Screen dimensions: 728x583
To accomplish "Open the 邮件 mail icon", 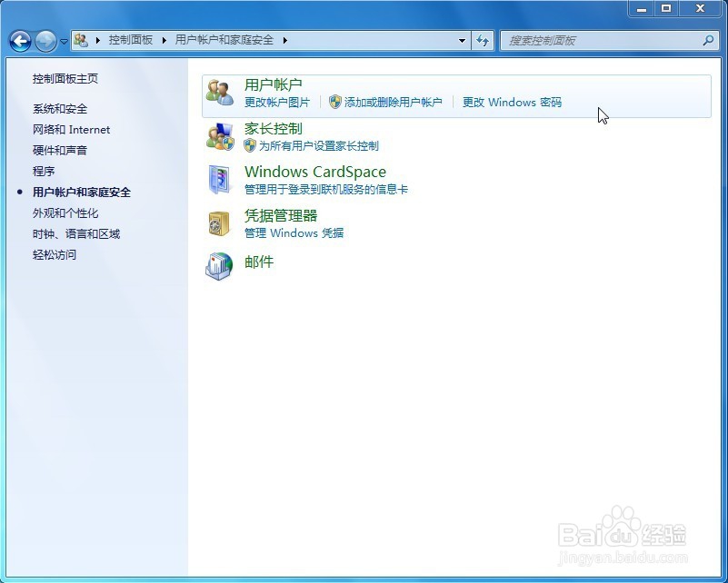I will 219,267.
